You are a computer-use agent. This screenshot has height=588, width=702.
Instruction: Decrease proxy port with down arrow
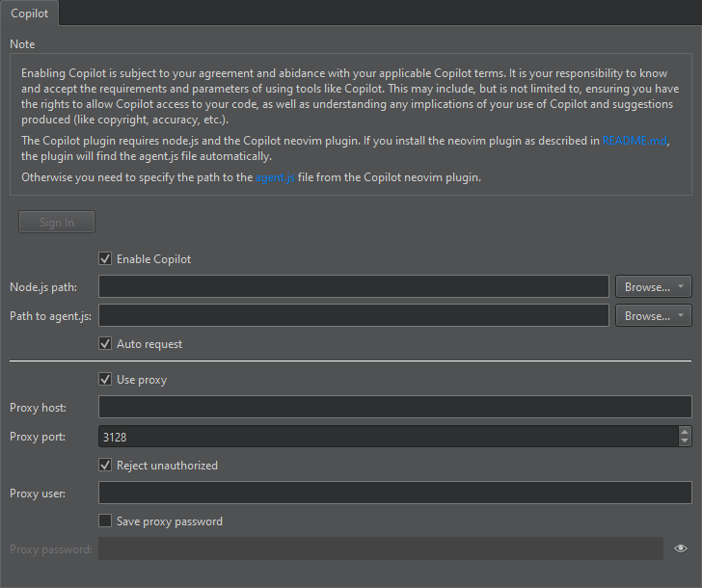coord(685,441)
